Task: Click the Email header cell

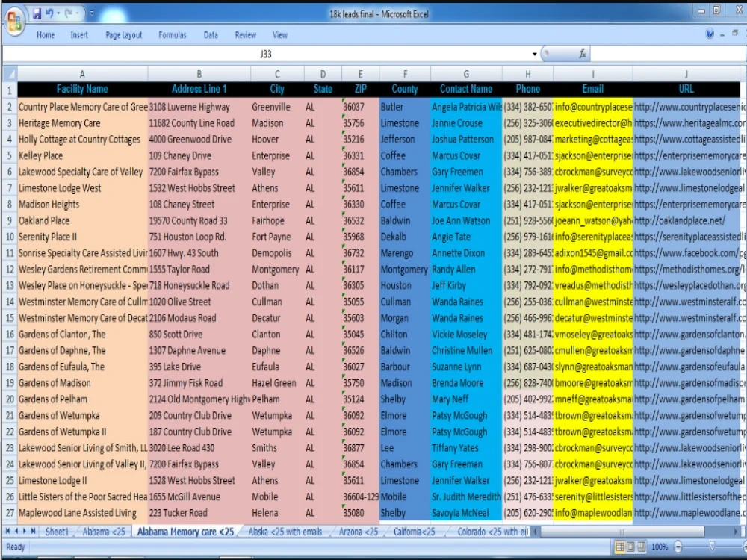Action: [592, 89]
